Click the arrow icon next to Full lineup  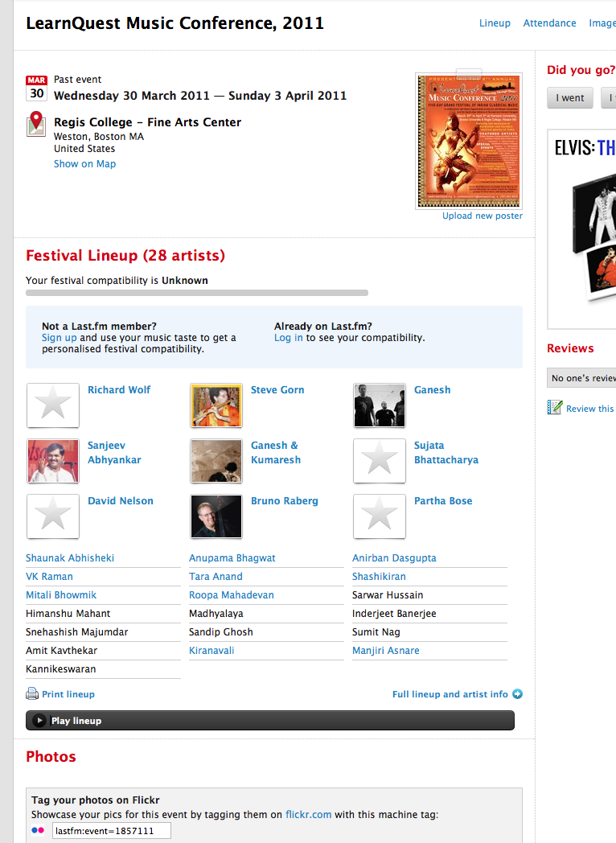point(517,694)
